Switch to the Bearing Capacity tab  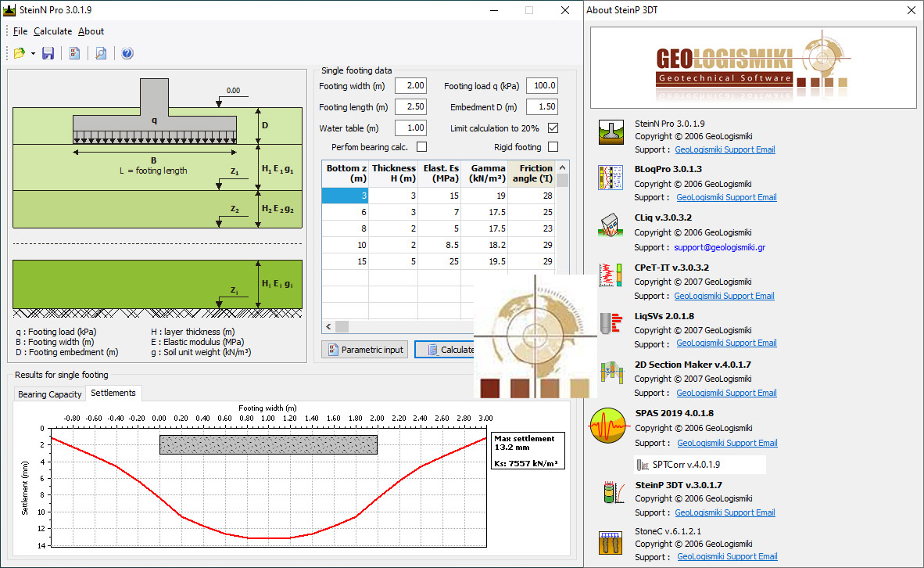(x=50, y=394)
